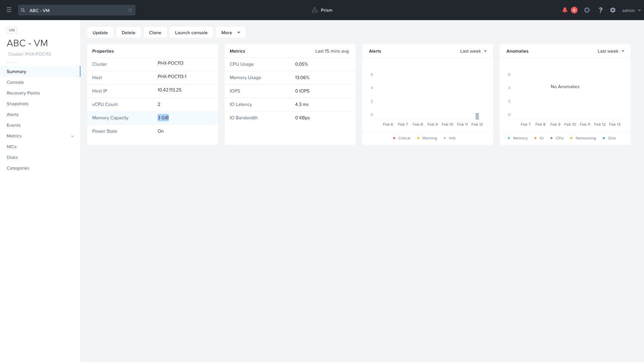The height and width of the screenshot is (362, 644).
Task: Open alerts bell notification icon
Action: [x=565, y=10]
